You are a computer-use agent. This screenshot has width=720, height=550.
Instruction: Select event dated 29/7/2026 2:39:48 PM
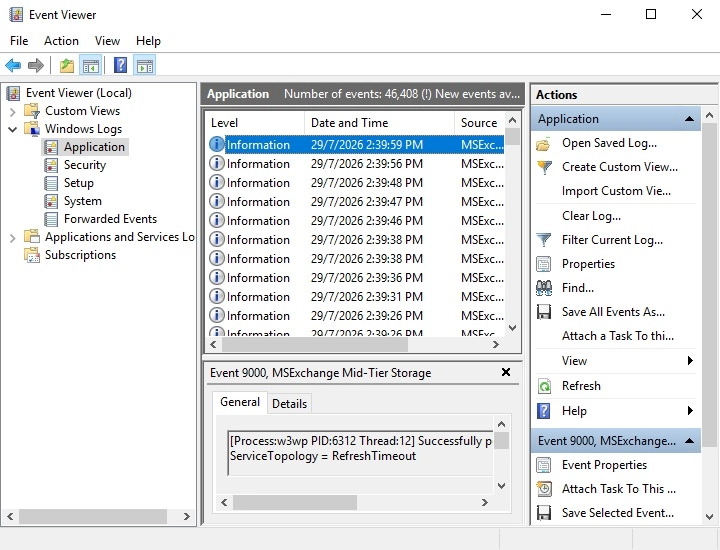[356, 183]
